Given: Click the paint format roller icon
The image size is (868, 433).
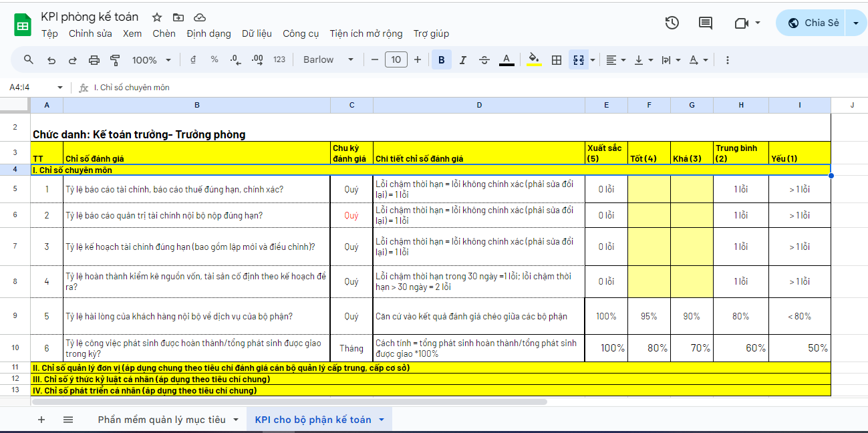Looking at the screenshot, I should 115,60.
